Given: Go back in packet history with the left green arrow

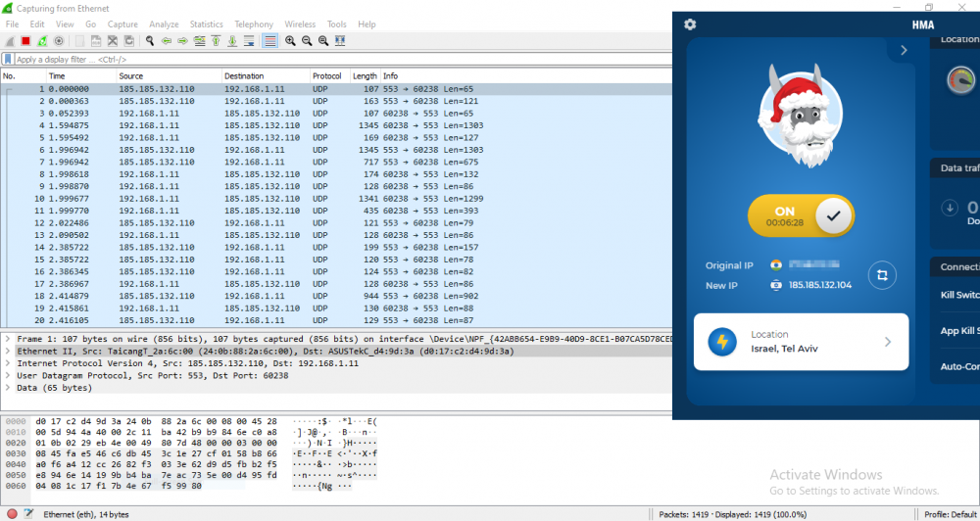Looking at the screenshot, I should (167, 41).
